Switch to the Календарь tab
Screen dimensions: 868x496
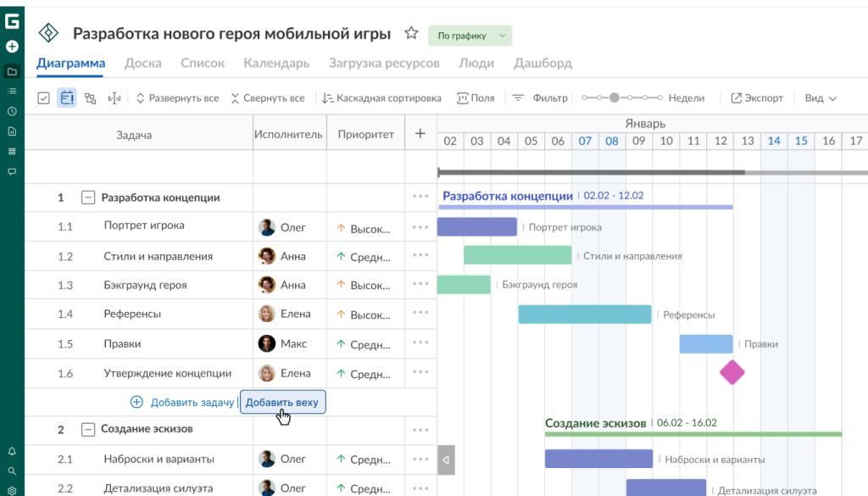[276, 63]
